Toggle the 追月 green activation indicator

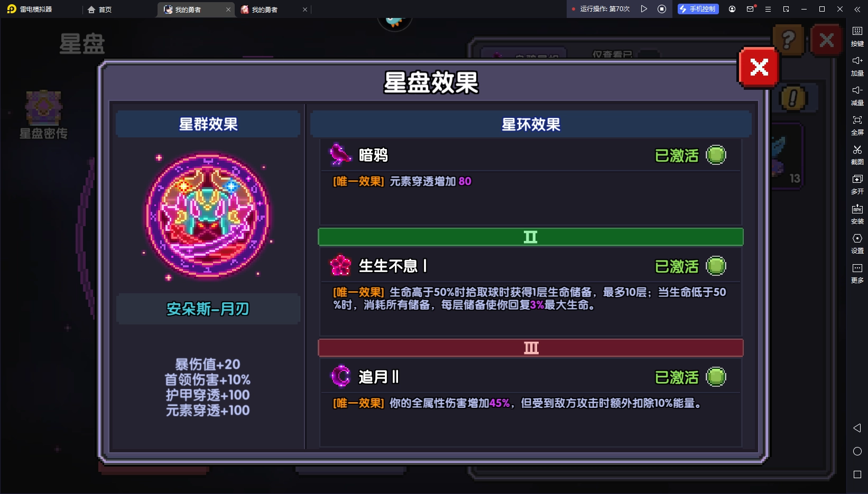pos(716,377)
